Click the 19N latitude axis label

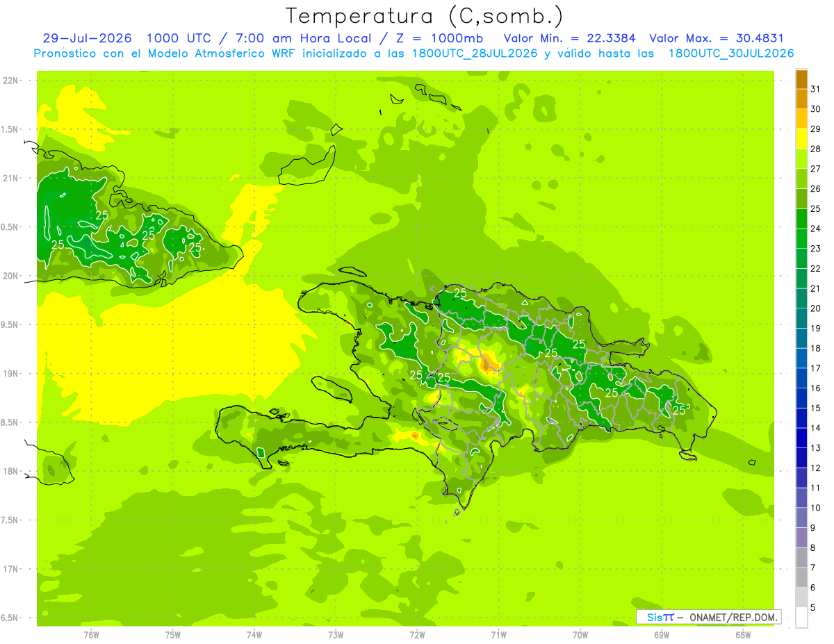coord(10,374)
